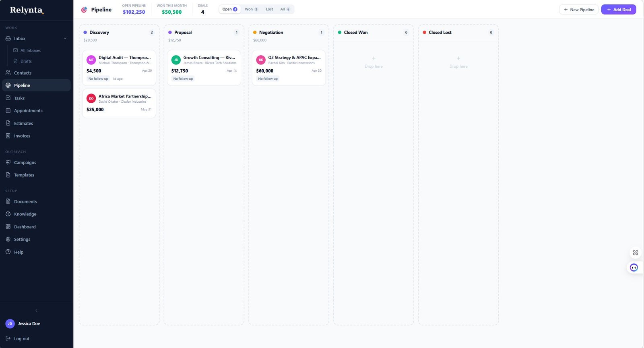The height and width of the screenshot is (348, 644).
Task: Open Jessica Doe profile menu
Action: point(28,323)
